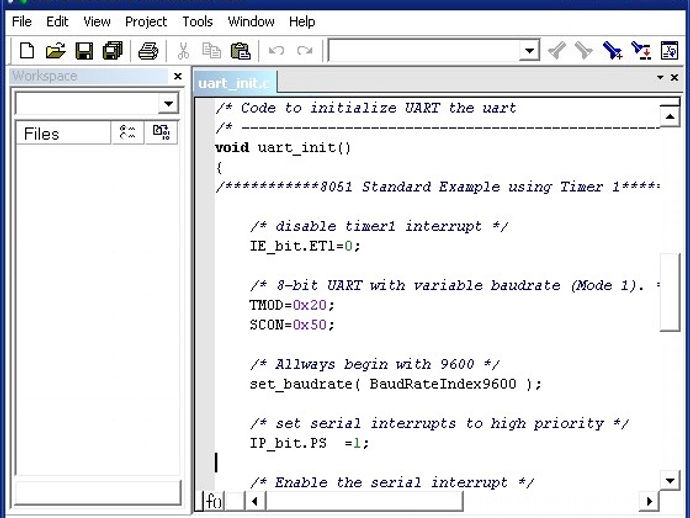Switch to the Files workspace tab

[63, 133]
